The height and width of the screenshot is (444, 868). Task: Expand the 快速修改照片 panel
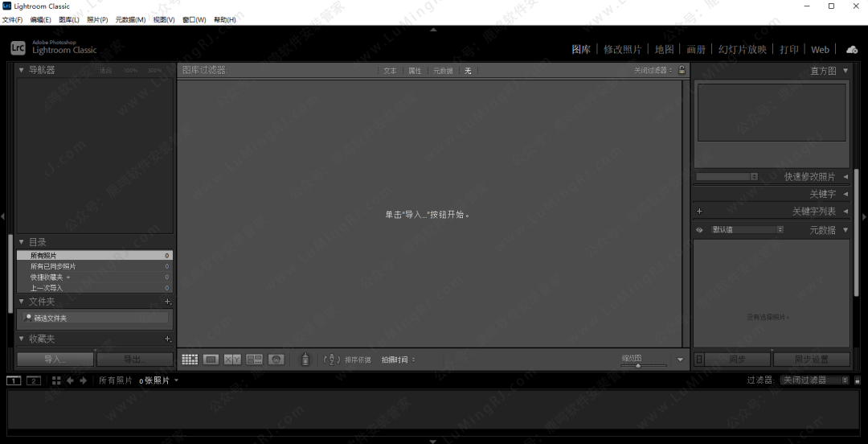pos(845,177)
